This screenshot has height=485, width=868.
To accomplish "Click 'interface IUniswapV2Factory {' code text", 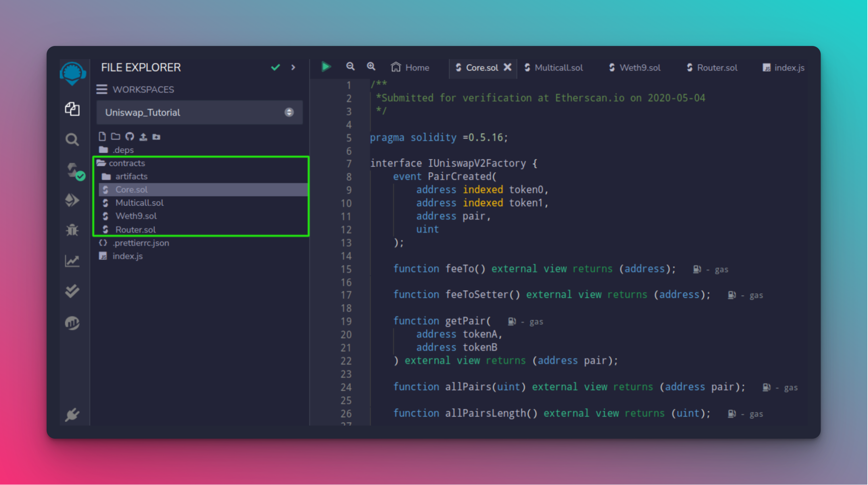I will (x=454, y=163).
